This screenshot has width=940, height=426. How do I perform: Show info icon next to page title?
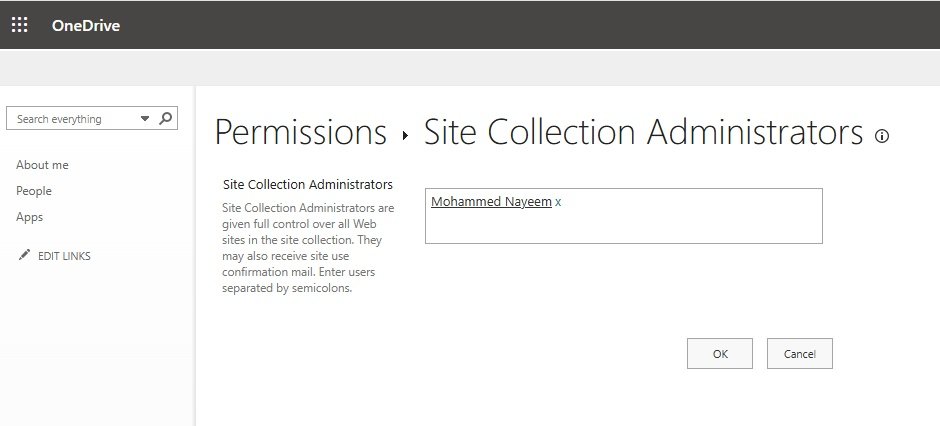(882, 136)
